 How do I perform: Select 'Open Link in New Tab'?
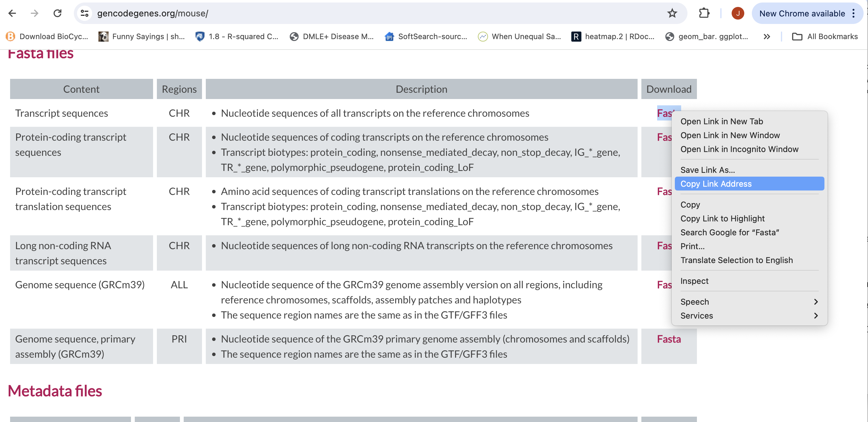point(722,121)
